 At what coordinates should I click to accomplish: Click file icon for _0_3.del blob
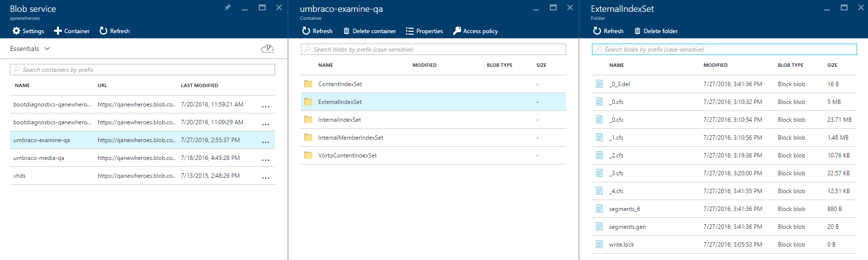pos(599,84)
